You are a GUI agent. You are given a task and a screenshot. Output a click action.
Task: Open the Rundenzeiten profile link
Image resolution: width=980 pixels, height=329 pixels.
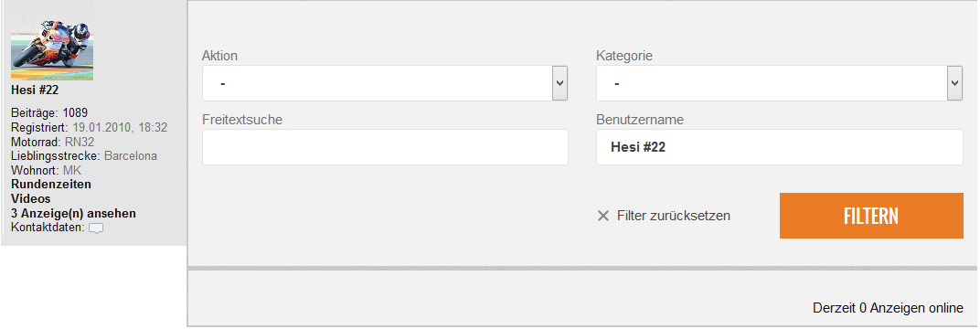(51, 185)
